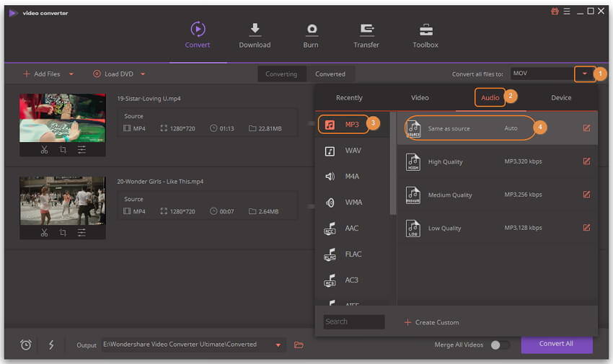Image resolution: width=613 pixels, height=364 pixels.
Task: Select the AC3 audio format
Action: point(352,280)
